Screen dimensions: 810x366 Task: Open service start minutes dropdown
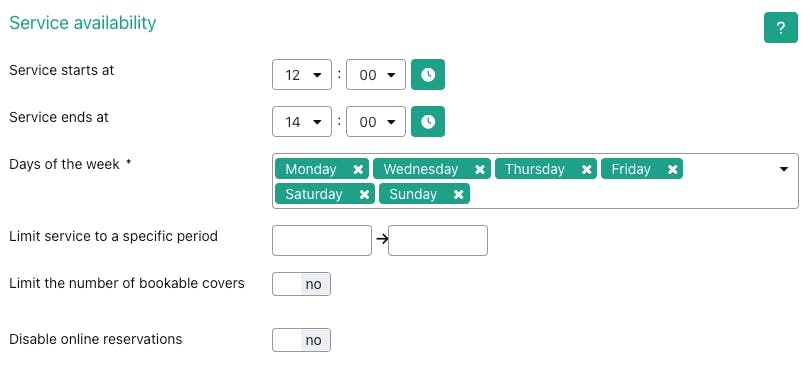(x=376, y=75)
